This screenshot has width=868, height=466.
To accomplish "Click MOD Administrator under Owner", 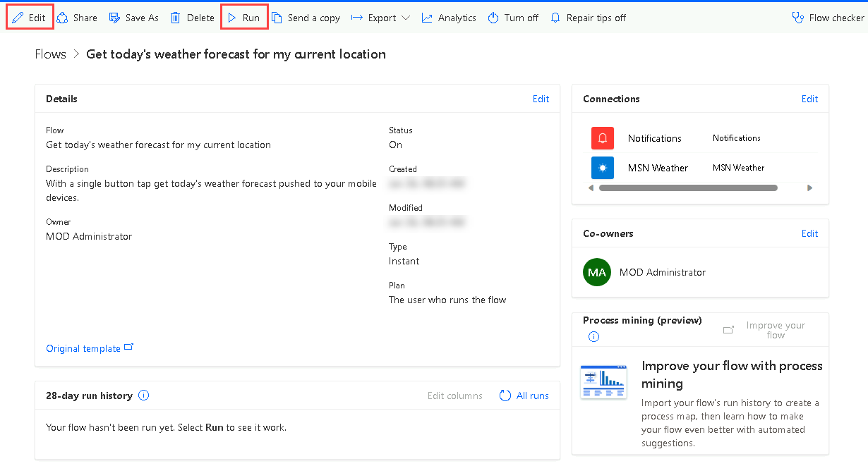I will pos(89,236).
